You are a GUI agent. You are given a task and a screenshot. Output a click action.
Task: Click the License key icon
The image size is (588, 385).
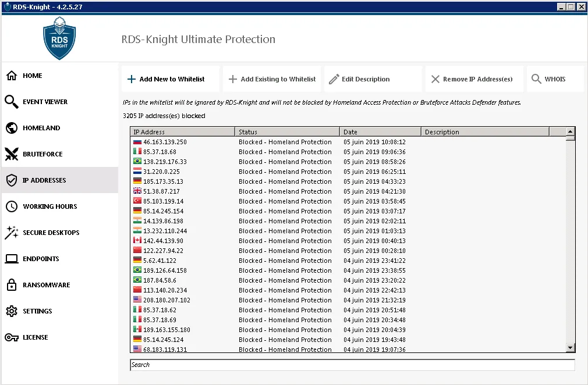(12, 337)
